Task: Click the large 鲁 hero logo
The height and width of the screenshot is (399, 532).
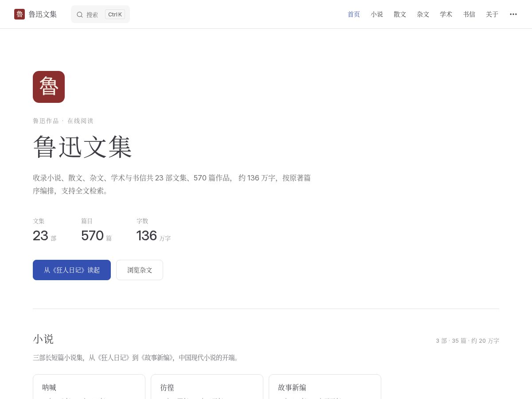Action: [49, 87]
